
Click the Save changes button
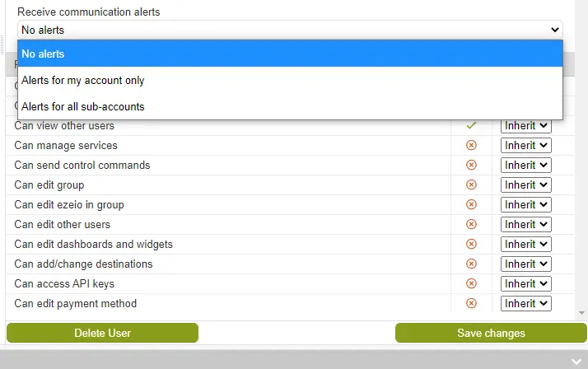point(491,333)
